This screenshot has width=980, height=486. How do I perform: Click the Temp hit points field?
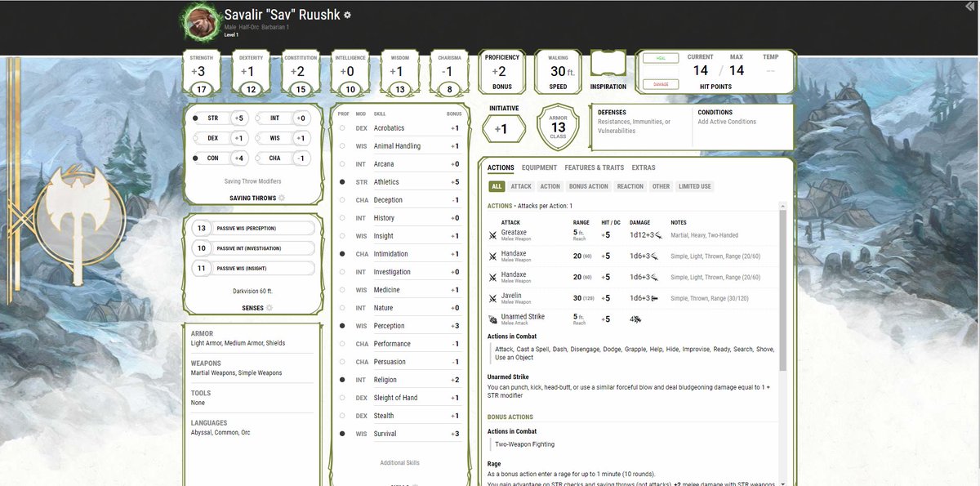click(x=770, y=71)
